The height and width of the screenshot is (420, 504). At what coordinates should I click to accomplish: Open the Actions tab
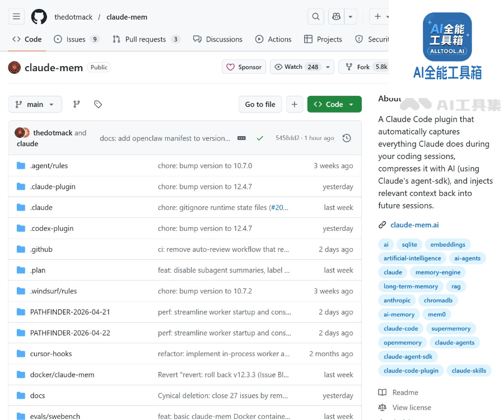click(x=273, y=39)
